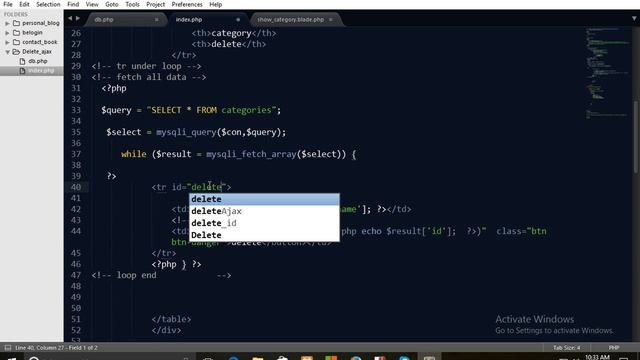
Task: Click 'categories' in the SQL string
Action: point(246,110)
